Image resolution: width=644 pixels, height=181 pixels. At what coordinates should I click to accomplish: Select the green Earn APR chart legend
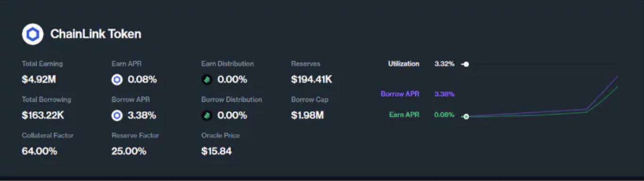point(404,115)
